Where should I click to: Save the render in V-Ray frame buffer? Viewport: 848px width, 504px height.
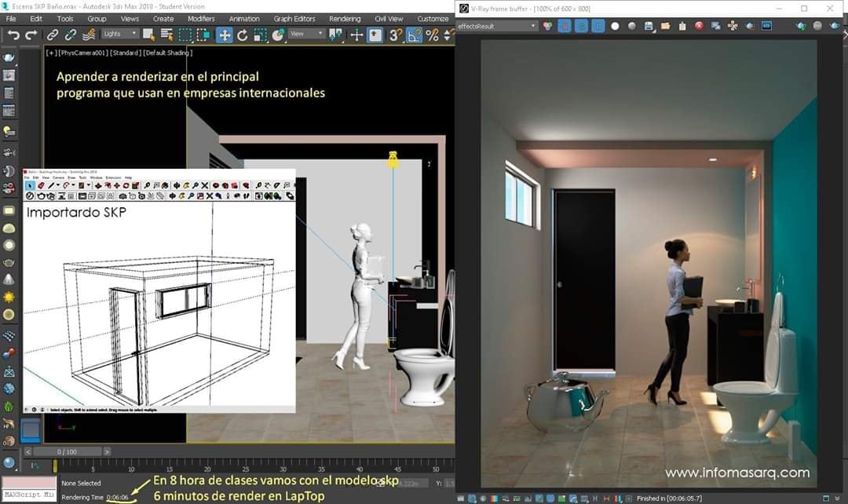(x=649, y=26)
